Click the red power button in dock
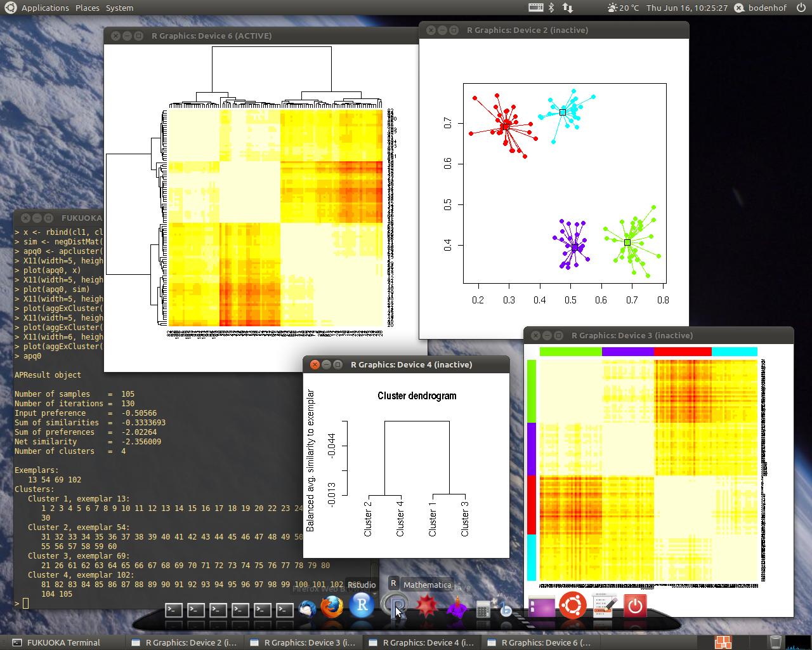Image resolution: width=812 pixels, height=650 pixels. [635, 606]
